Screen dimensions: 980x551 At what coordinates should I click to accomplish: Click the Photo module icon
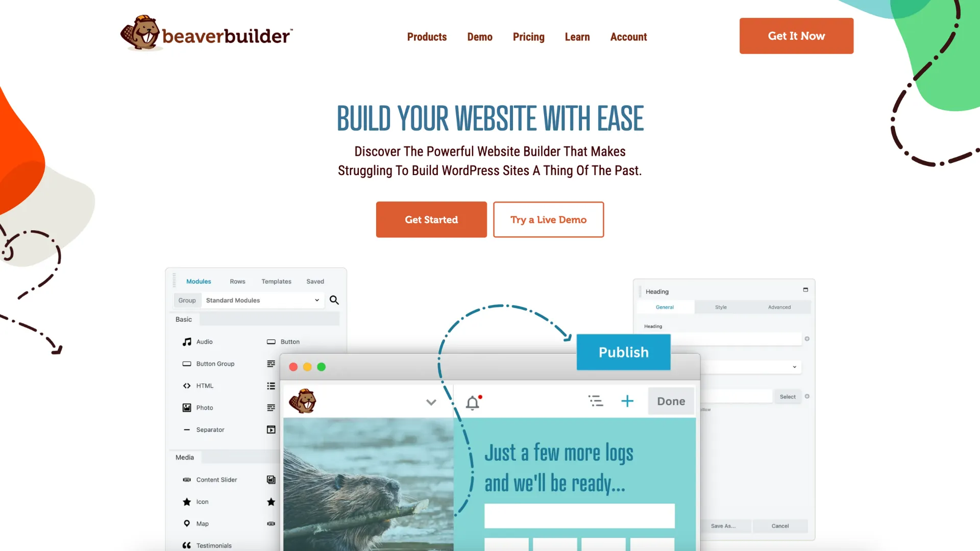(x=186, y=408)
